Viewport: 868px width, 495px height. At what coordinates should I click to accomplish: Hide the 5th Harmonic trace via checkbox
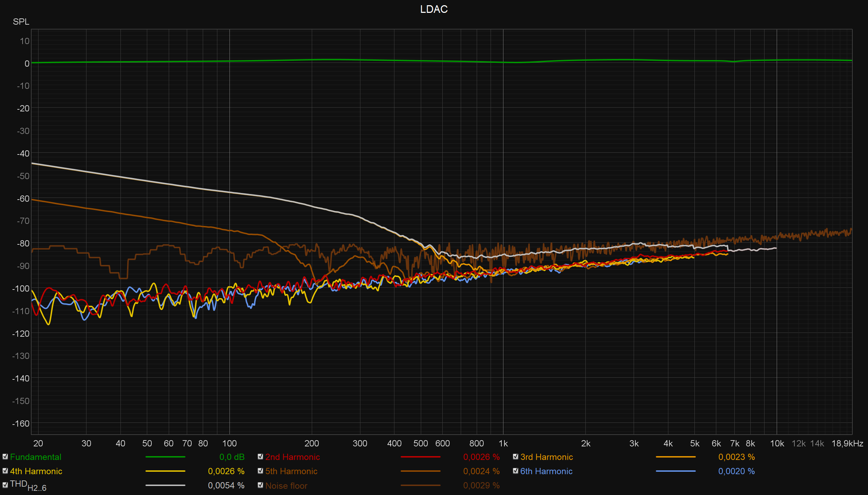coord(260,471)
